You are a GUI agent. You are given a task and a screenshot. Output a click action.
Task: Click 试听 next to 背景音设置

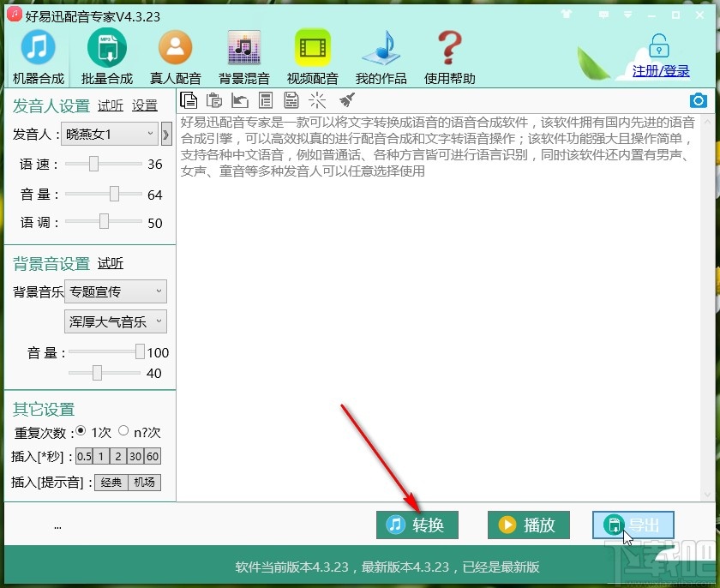(111, 263)
